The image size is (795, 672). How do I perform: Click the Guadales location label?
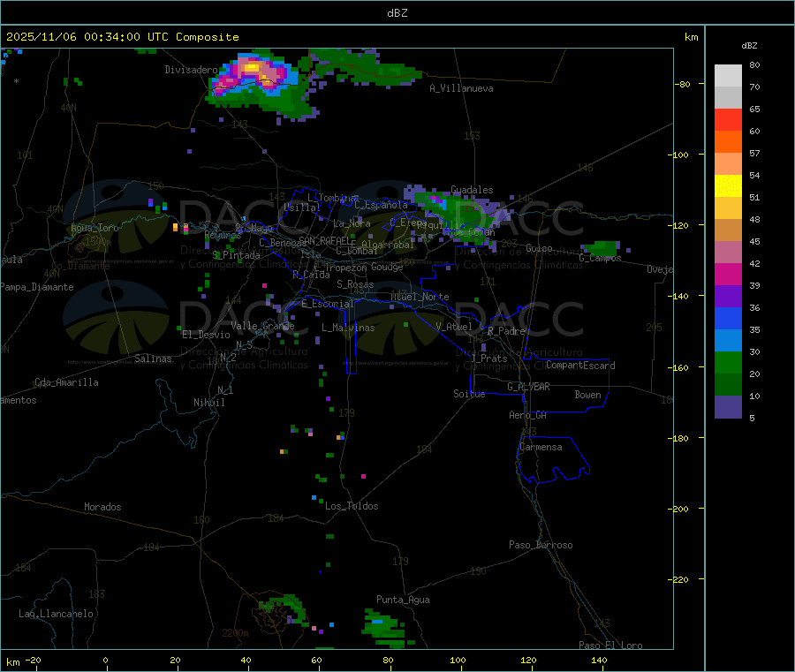point(472,190)
